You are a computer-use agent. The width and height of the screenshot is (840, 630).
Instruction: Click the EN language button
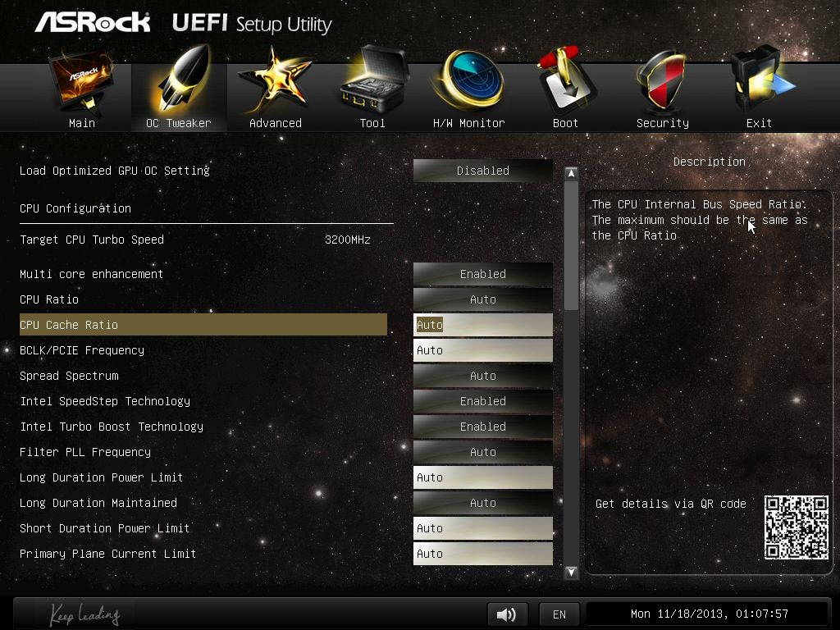pos(559,614)
